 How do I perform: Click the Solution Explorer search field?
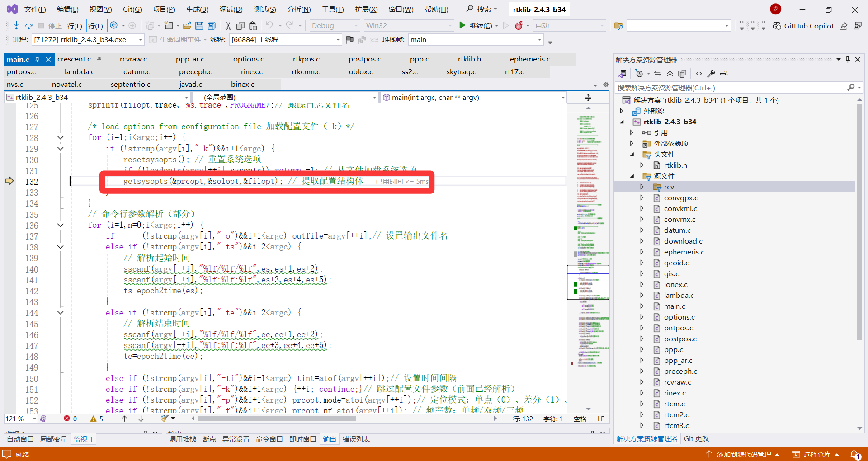731,88
